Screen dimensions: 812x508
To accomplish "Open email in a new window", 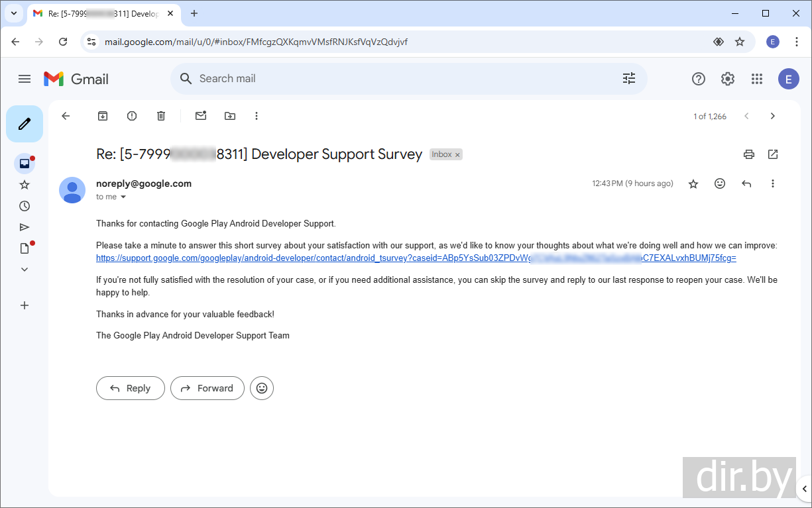I will point(773,154).
